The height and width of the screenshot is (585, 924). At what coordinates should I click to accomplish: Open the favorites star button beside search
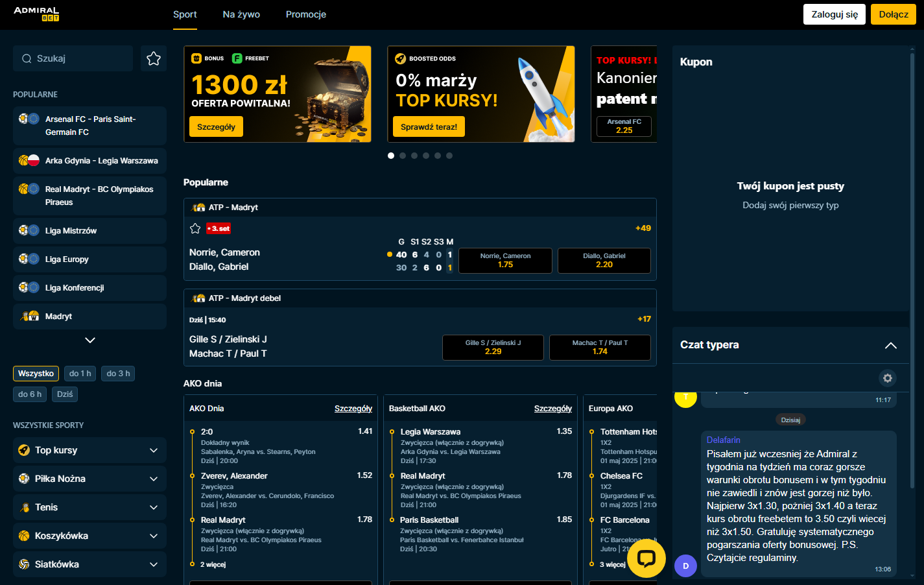(x=154, y=58)
